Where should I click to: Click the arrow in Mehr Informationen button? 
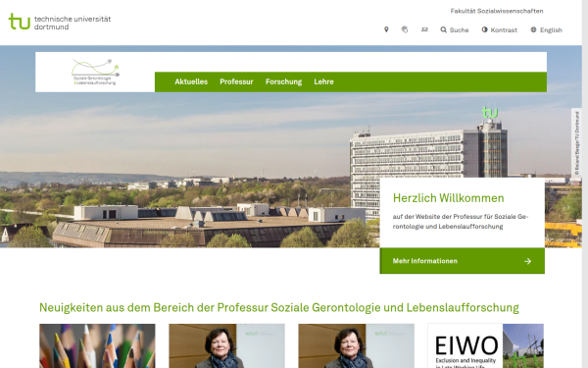pos(527,261)
